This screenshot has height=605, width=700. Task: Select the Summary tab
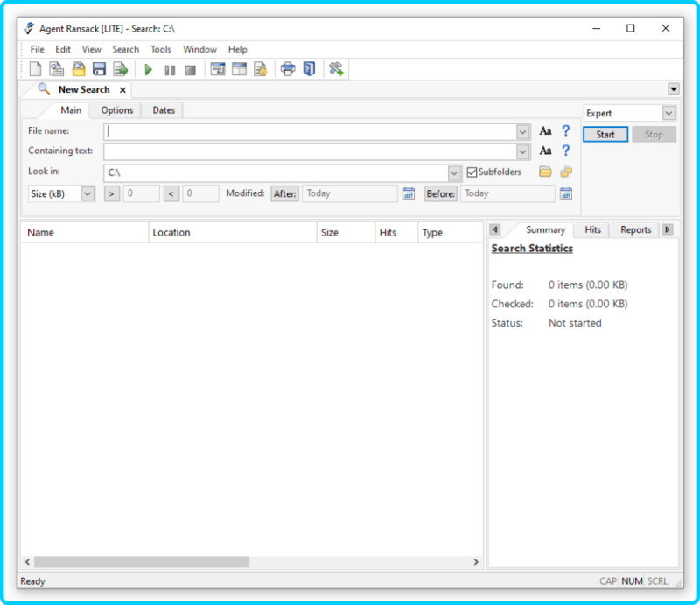[x=545, y=229]
